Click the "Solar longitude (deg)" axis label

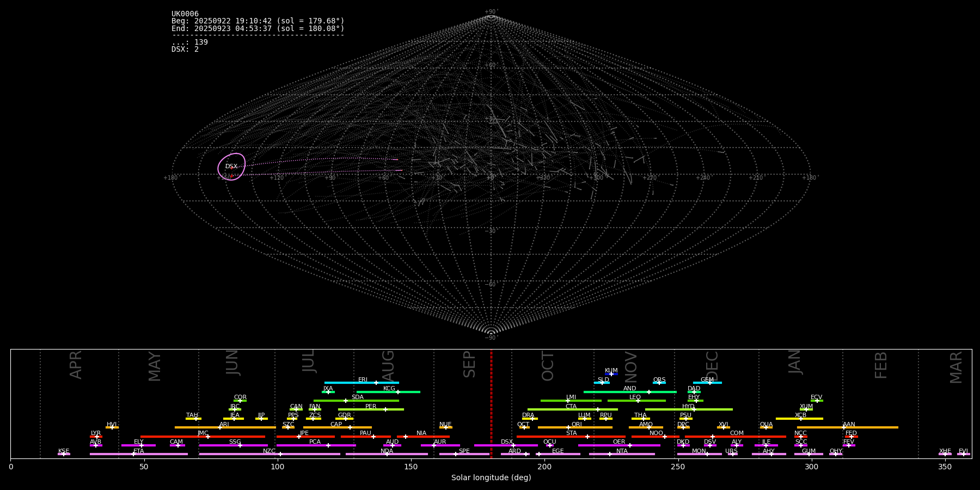click(491, 478)
